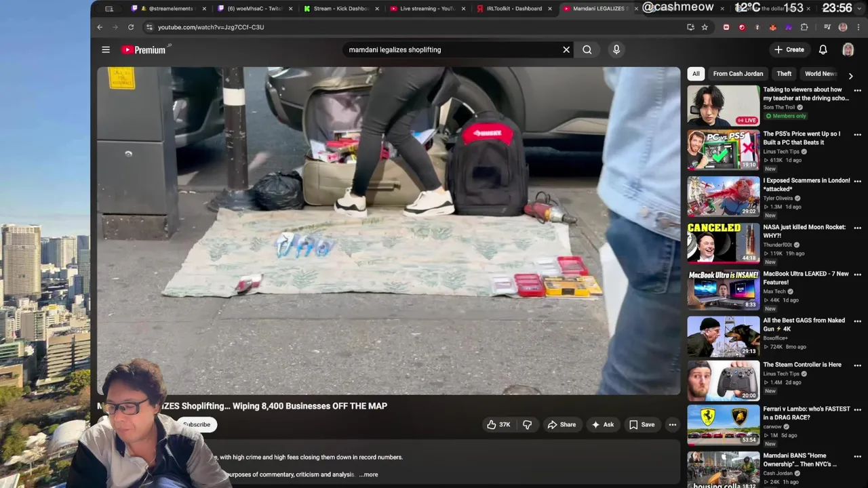Share the video
This screenshot has width=868, height=488.
561,425
